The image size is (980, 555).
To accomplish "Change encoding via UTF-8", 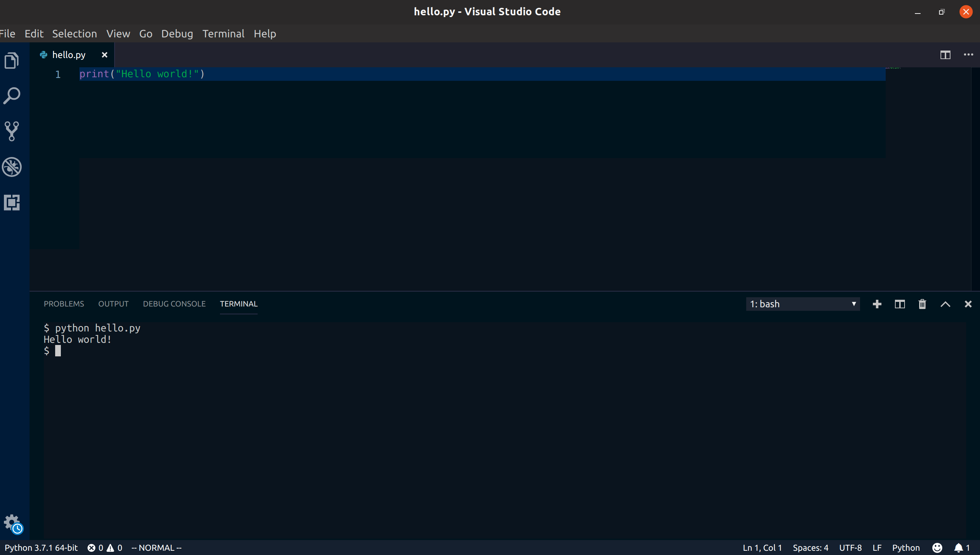I will tap(850, 548).
